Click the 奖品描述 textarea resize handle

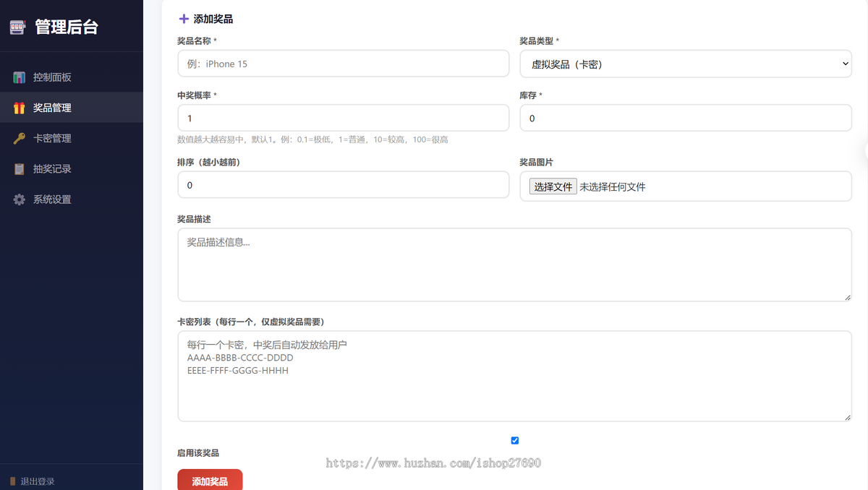847,297
